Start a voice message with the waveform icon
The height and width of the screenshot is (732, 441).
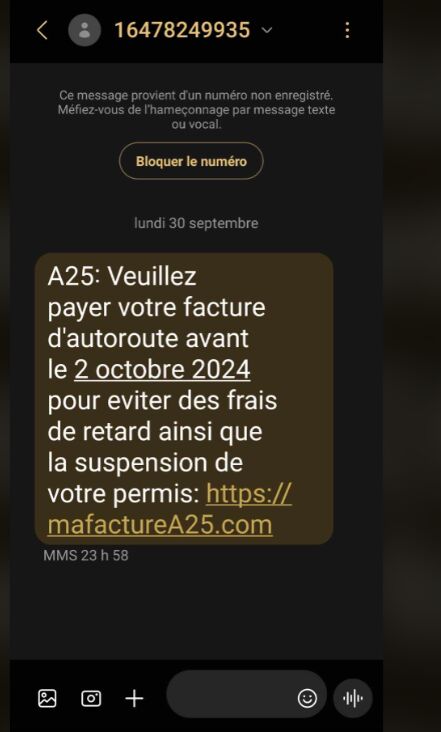353,698
